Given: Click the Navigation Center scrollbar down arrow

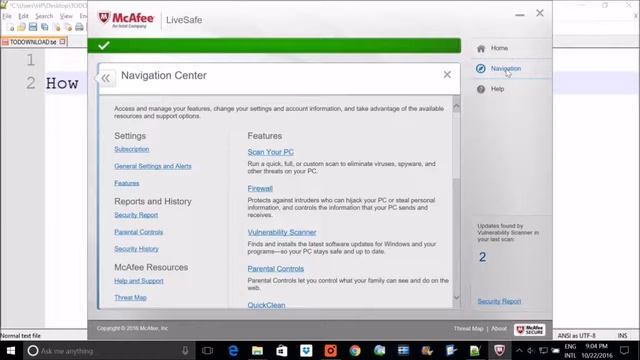Looking at the screenshot, I should click(456, 298).
